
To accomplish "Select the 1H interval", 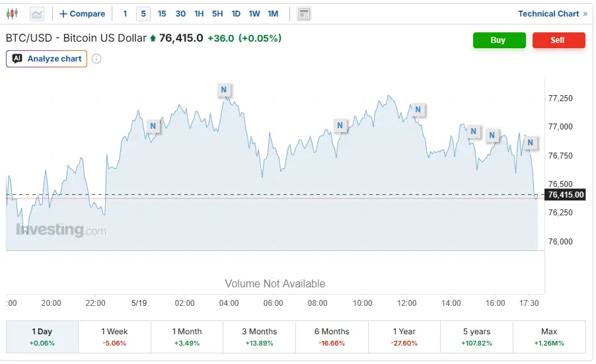I will tap(199, 14).
